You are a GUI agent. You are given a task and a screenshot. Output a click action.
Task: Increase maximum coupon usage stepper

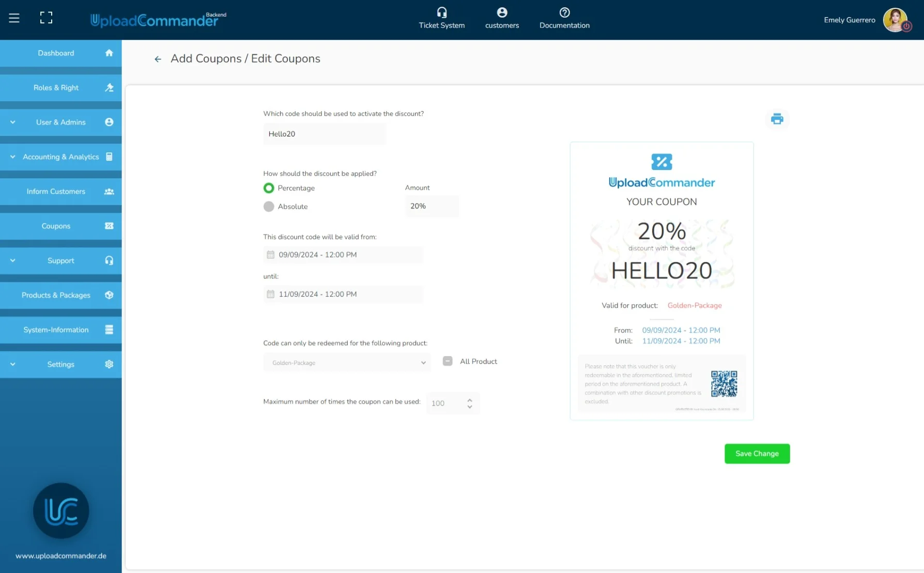470,400
